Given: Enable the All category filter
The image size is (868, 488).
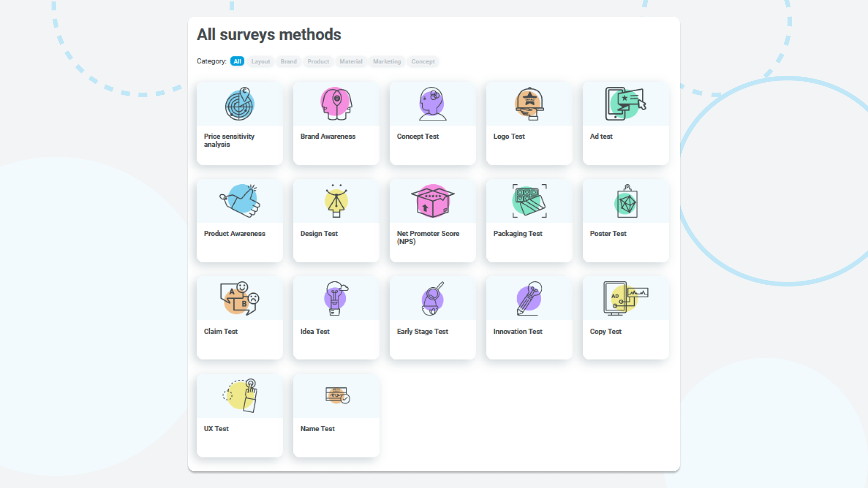Looking at the screenshot, I should [237, 61].
